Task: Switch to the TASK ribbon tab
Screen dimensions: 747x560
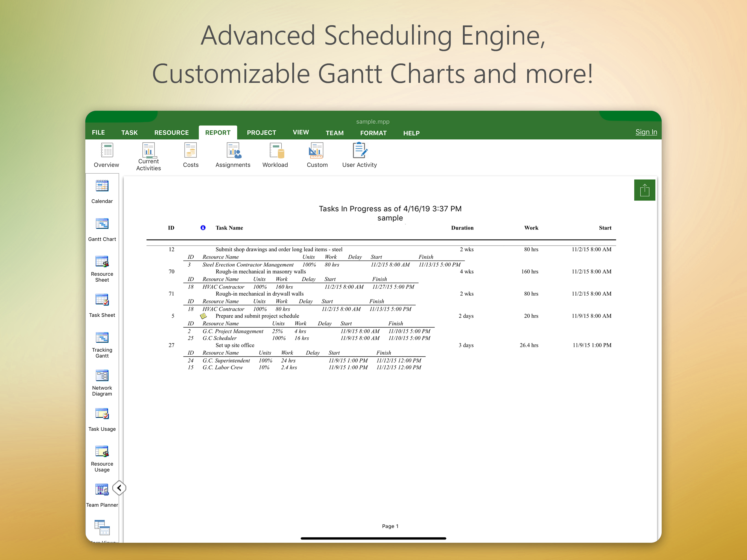Action: tap(129, 133)
